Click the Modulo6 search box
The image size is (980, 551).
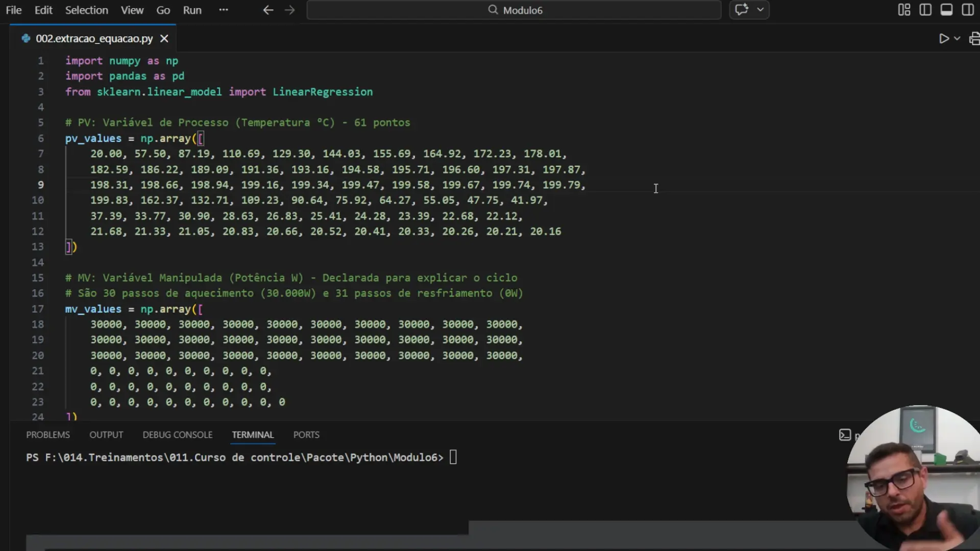[514, 10]
